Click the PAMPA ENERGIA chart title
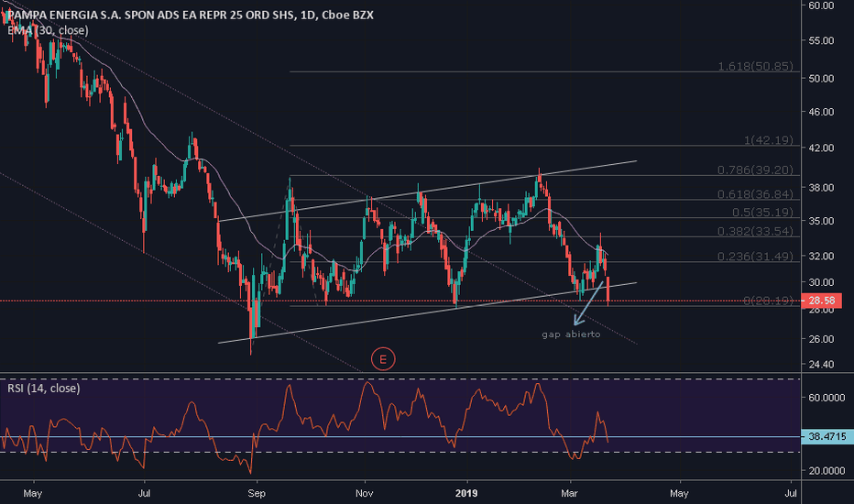This screenshot has width=854, height=504. point(190,15)
